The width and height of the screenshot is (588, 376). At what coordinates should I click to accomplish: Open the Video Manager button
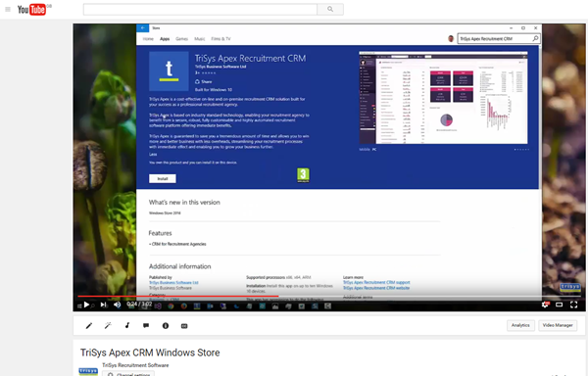pyautogui.click(x=558, y=325)
